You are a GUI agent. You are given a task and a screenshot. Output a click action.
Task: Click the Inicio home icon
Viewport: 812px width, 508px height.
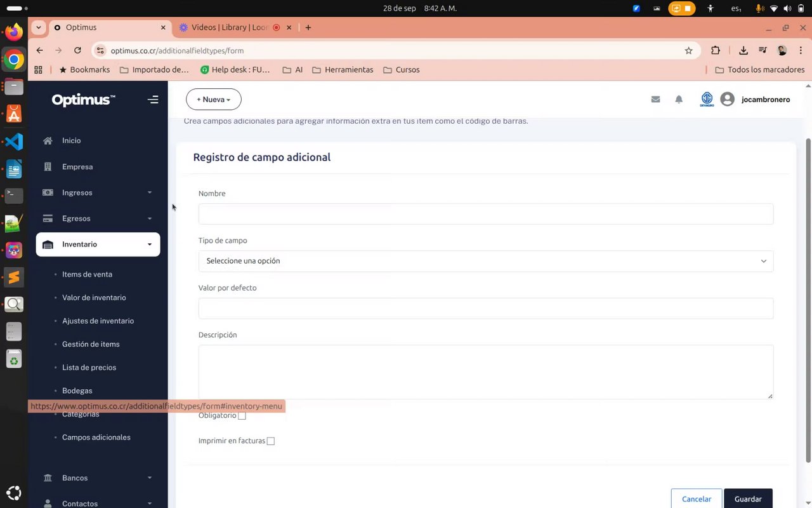point(48,141)
